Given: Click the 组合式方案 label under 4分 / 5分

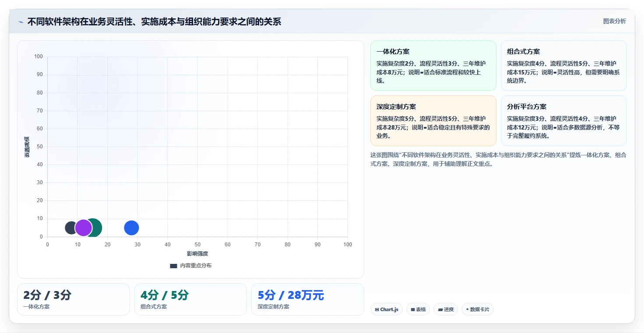Looking at the screenshot, I should click(x=154, y=307).
